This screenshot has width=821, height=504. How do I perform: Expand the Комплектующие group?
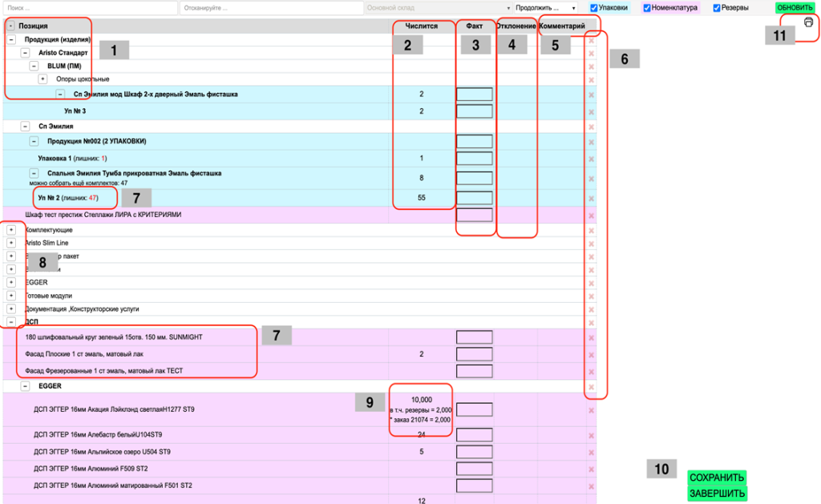[x=11, y=231]
